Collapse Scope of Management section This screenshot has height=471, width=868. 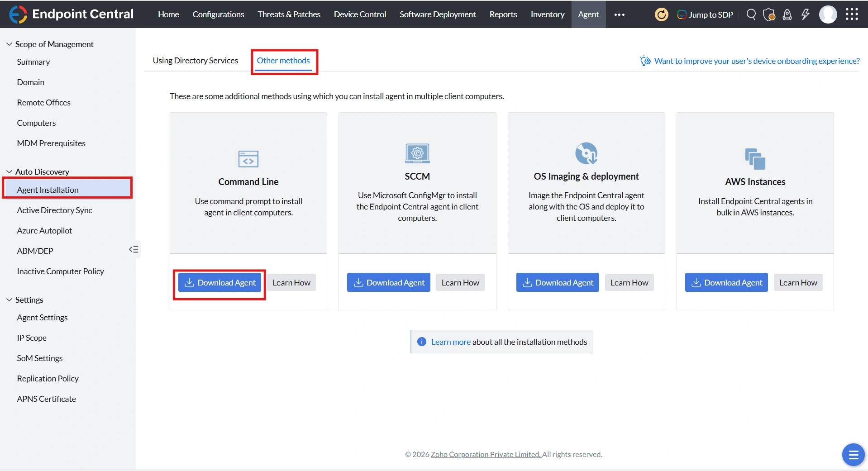[x=9, y=44]
